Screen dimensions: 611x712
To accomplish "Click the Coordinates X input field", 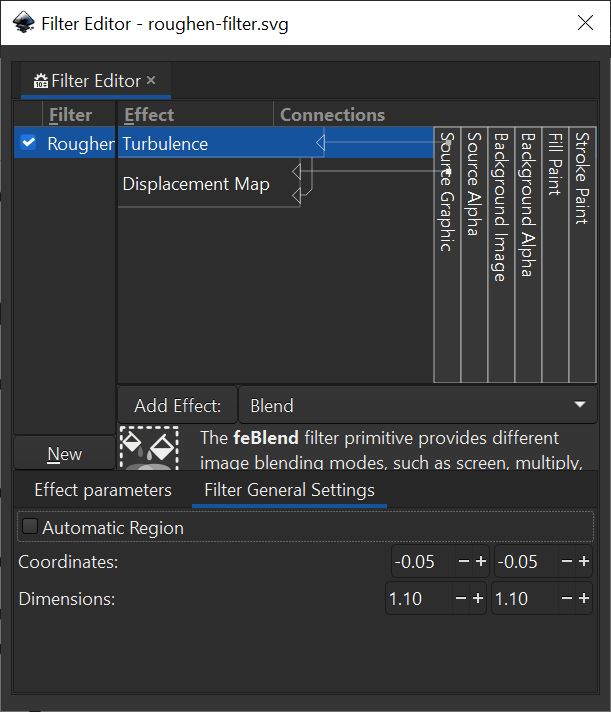I will point(420,562).
